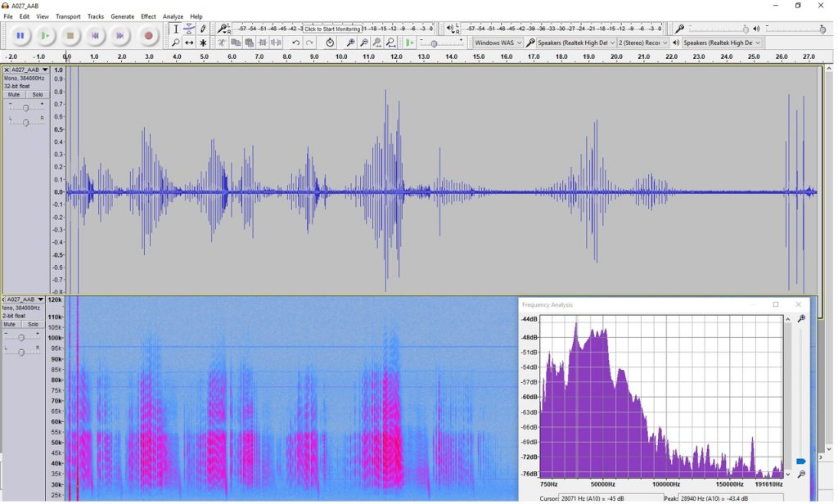Adjust the play-at-speed slider
The height and width of the screenshot is (504, 838).
tap(441, 43)
